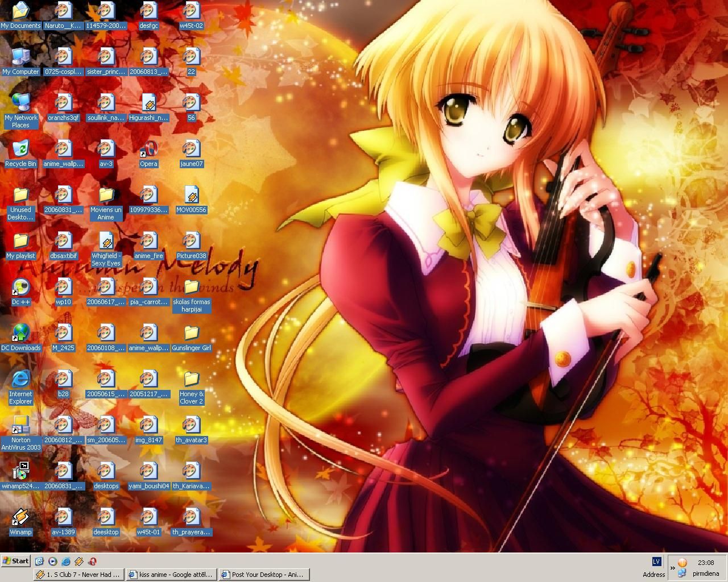Select the Picture038 image file

click(191, 246)
